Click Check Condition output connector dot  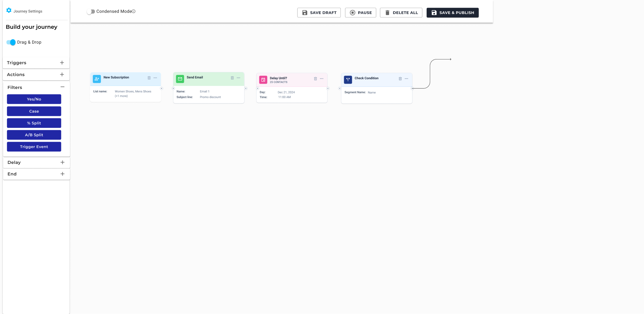point(412,88)
